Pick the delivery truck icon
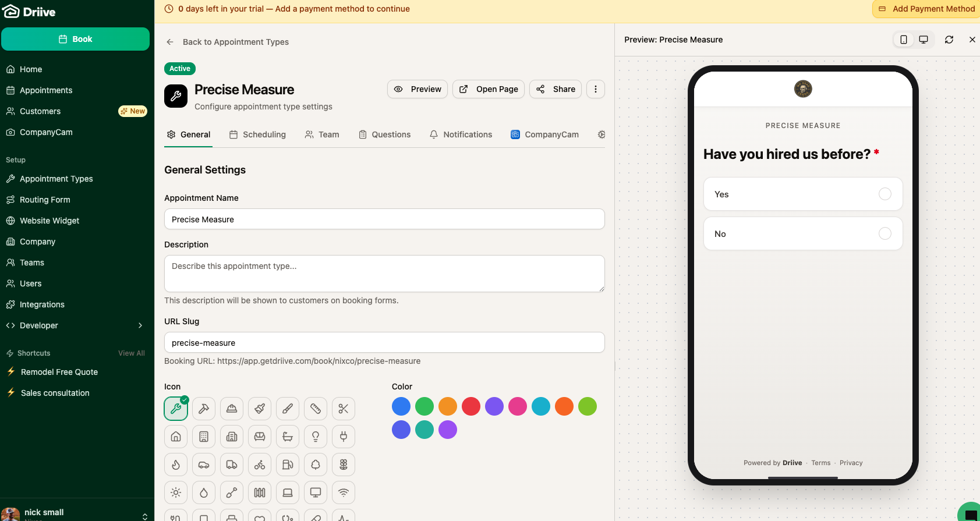The width and height of the screenshot is (980, 521). point(232,465)
